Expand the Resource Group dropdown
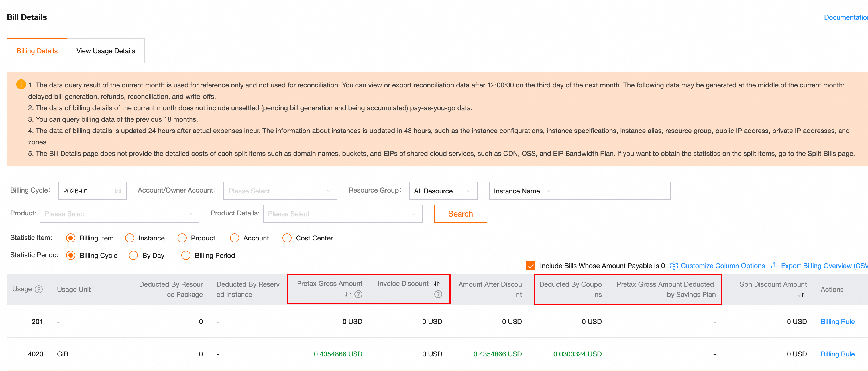This screenshot has width=868, height=371. (x=443, y=191)
